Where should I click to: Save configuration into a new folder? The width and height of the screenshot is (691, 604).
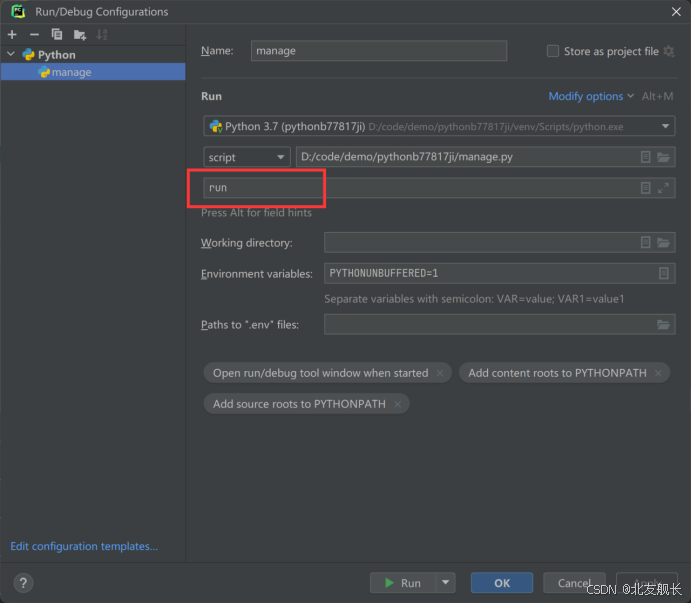click(80, 34)
